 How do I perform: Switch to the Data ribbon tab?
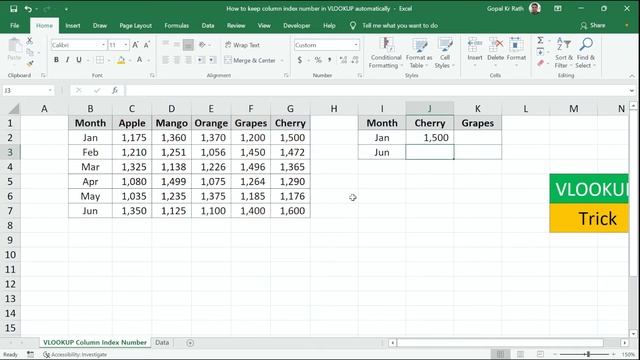[x=208, y=25]
